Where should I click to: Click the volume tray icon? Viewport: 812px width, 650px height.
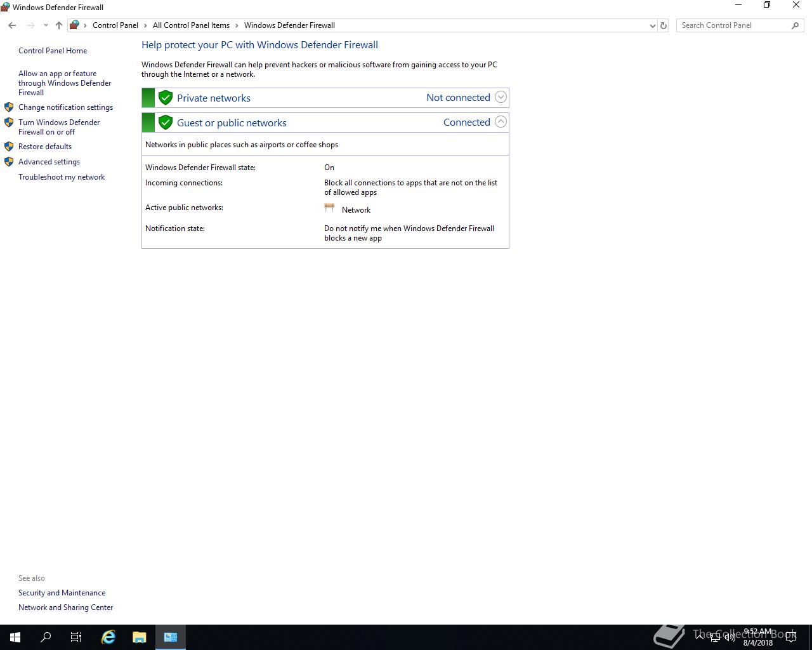coord(730,637)
